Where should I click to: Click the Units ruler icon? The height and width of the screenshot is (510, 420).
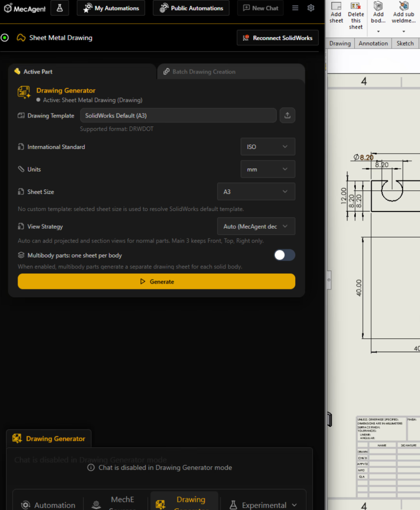click(x=21, y=169)
